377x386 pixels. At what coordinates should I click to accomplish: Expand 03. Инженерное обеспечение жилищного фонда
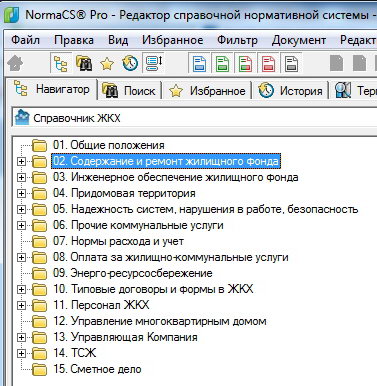pyautogui.click(x=21, y=178)
